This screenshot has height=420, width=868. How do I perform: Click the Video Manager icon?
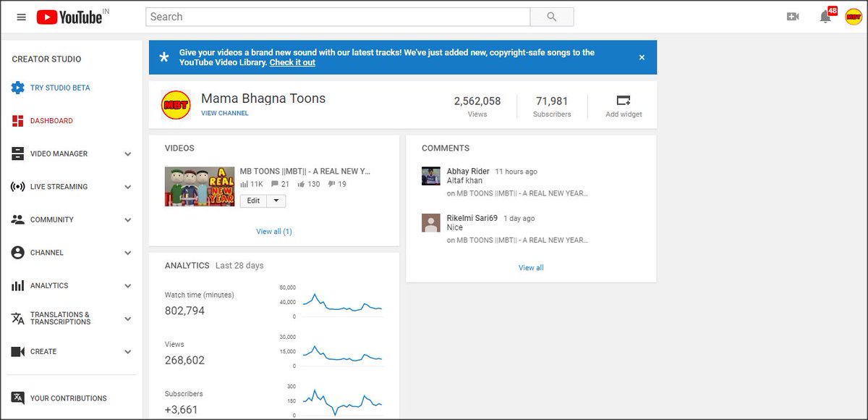coord(18,154)
